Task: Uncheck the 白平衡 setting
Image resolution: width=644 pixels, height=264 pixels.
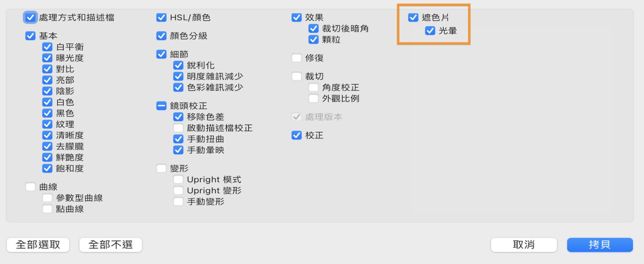Action: click(47, 47)
